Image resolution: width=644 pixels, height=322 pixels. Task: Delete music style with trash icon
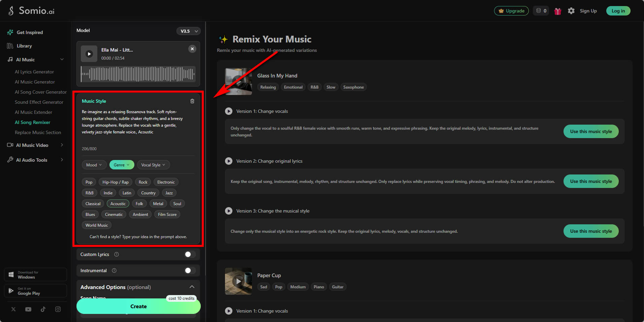point(192,101)
